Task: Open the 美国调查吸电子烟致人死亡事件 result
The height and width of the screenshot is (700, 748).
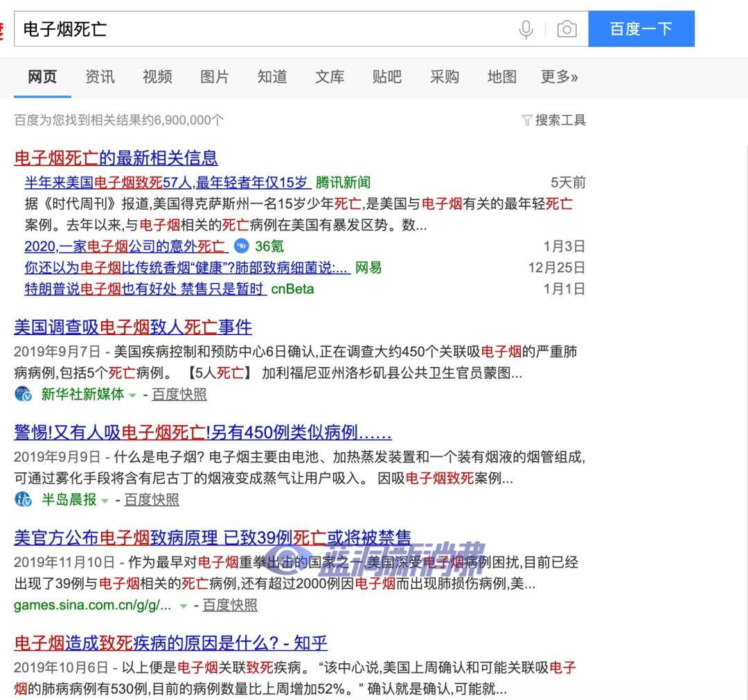Action: point(132,327)
